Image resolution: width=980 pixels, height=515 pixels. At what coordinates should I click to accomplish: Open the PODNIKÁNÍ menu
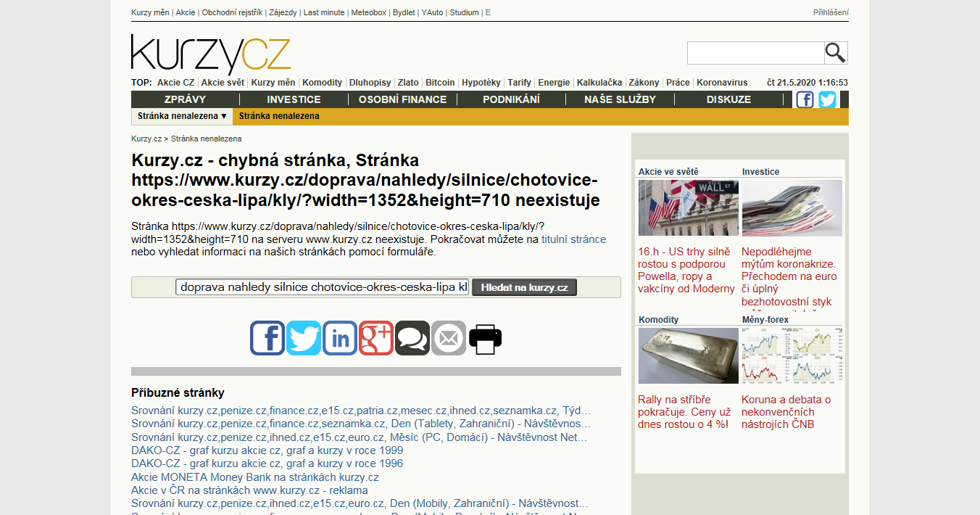511,99
